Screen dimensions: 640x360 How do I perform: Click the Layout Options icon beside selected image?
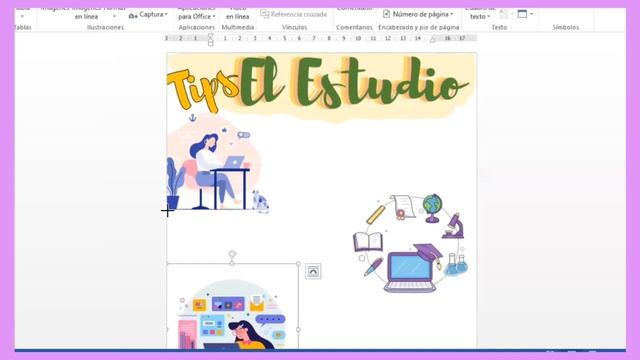[313, 271]
